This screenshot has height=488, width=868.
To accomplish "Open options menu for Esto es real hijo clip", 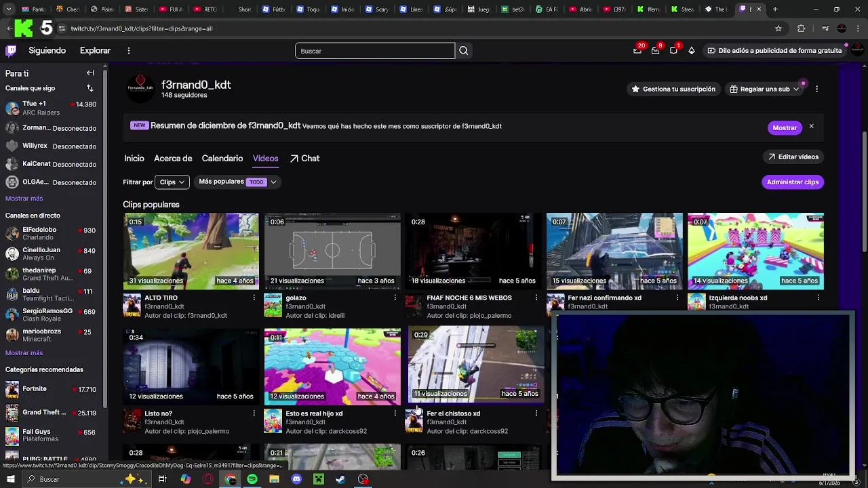I will pos(395,413).
